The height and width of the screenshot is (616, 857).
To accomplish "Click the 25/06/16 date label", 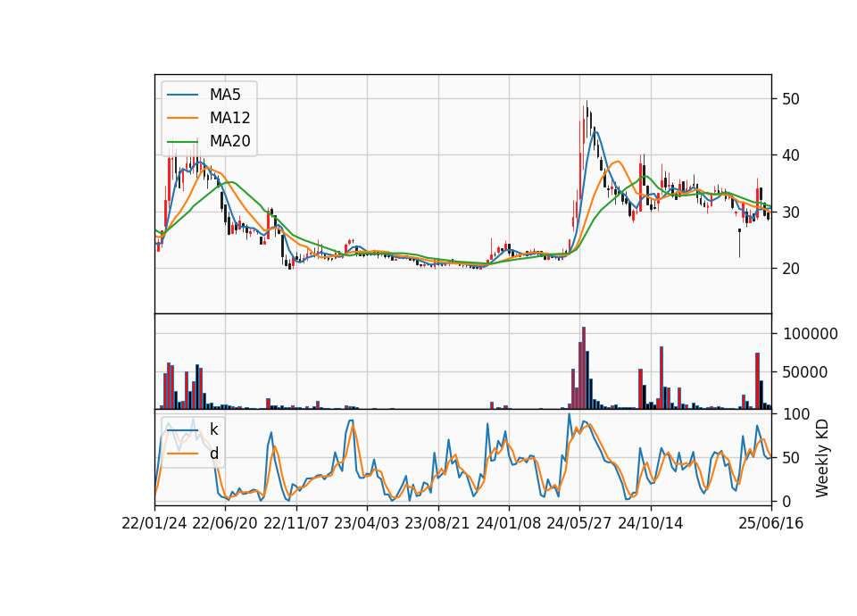I will click(x=771, y=523).
